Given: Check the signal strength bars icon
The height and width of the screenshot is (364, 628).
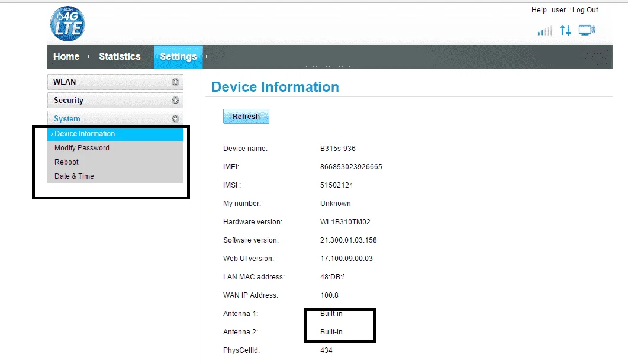Looking at the screenshot, I should (x=545, y=30).
